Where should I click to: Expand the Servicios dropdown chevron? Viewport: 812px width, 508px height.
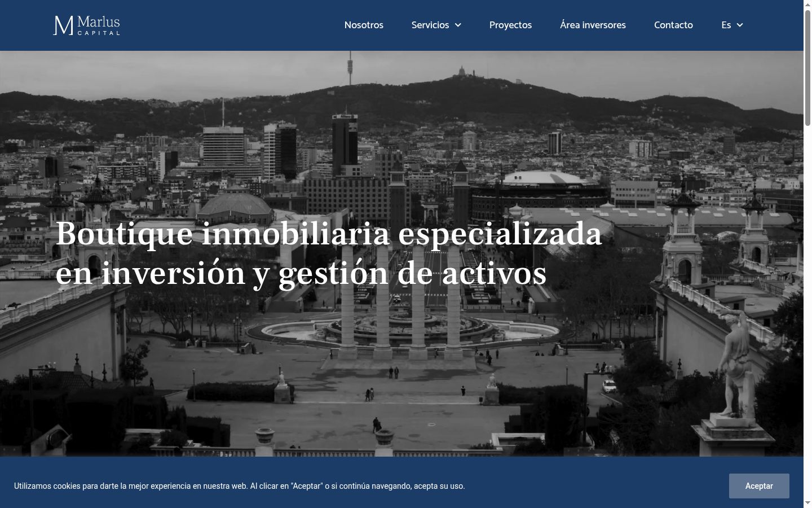(x=458, y=25)
